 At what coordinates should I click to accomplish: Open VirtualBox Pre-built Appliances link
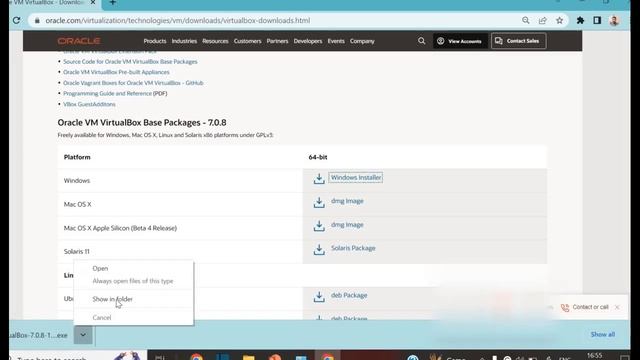tap(116, 72)
